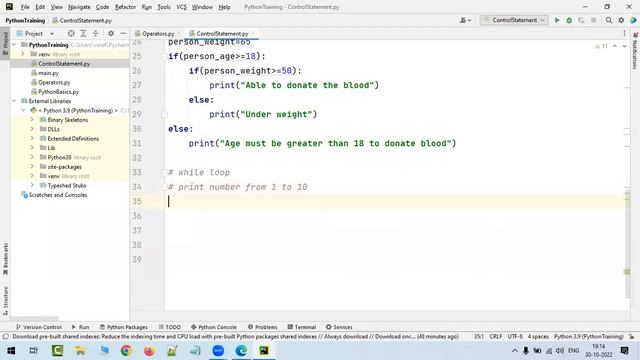The image size is (640, 360).
Task: Open Windows notification center icon
Action: [624, 351]
